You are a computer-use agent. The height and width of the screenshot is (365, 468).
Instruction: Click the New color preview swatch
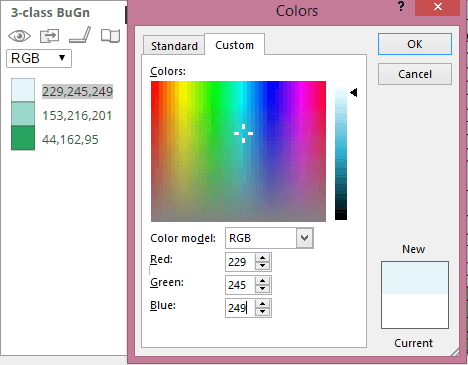(415, 278)
